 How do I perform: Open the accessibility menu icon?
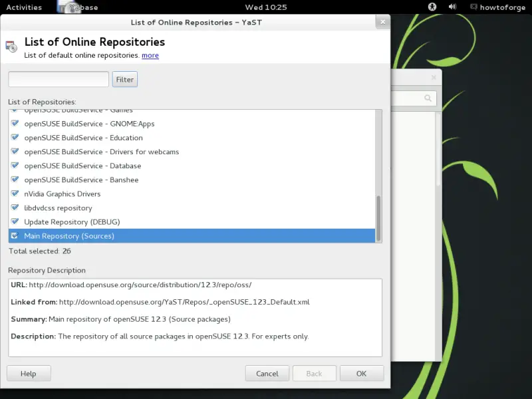(432, 7)
